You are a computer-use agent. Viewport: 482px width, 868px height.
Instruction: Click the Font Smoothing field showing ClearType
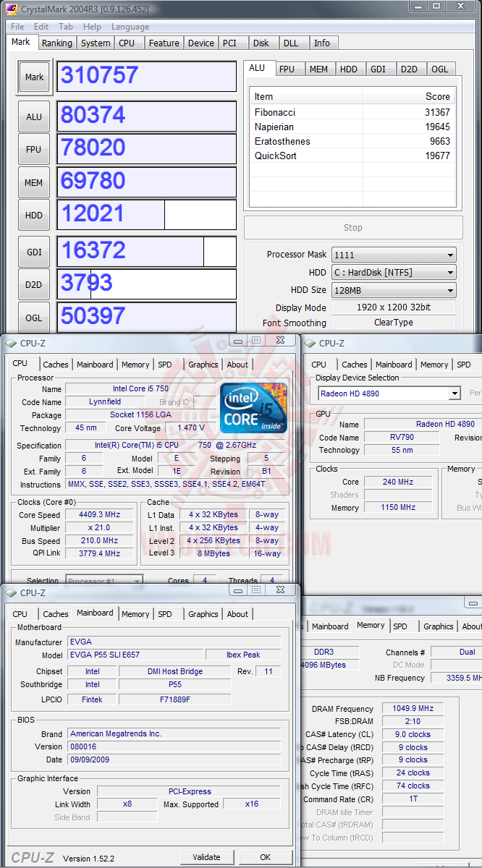tap(394, 323)
